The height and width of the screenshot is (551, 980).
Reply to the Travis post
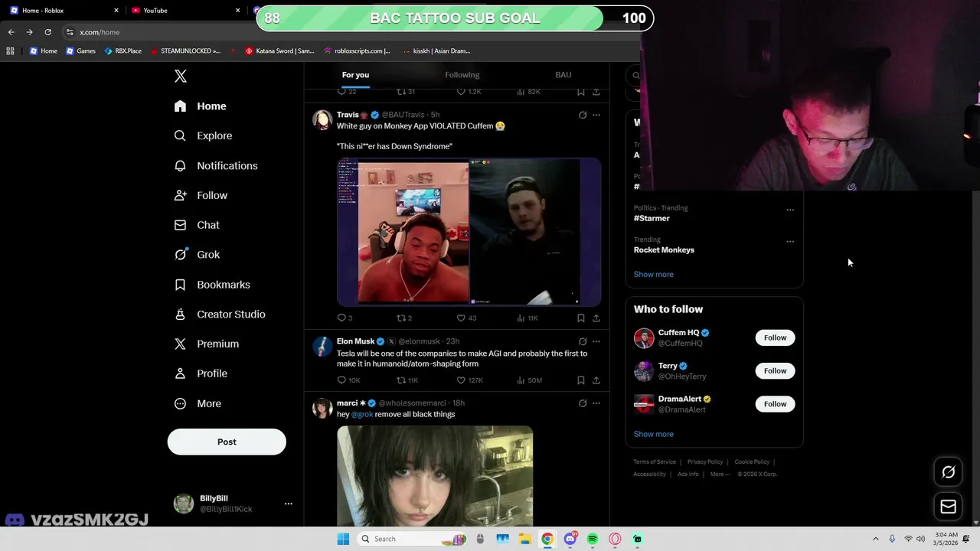pos(345,318)
